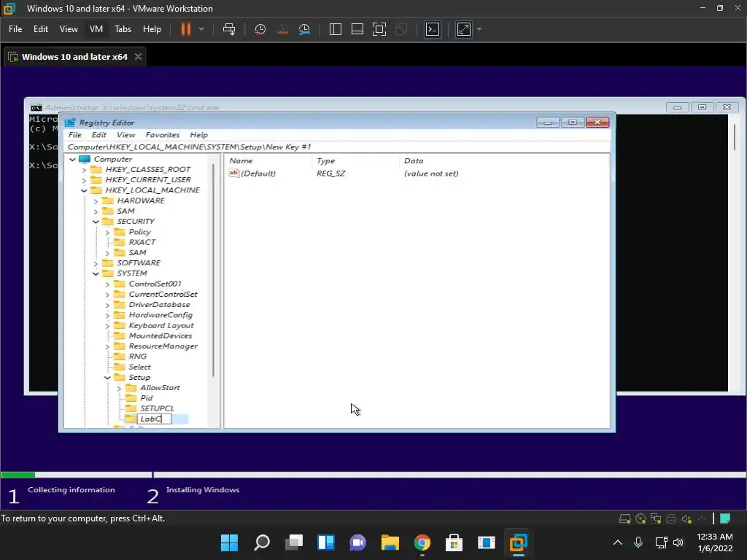Pause the virtual machine from VMware toolbar

click(186, 29)
